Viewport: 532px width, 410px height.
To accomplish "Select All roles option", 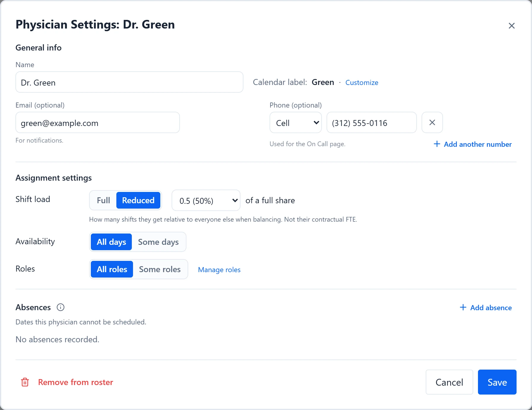I will pos(112,269).
